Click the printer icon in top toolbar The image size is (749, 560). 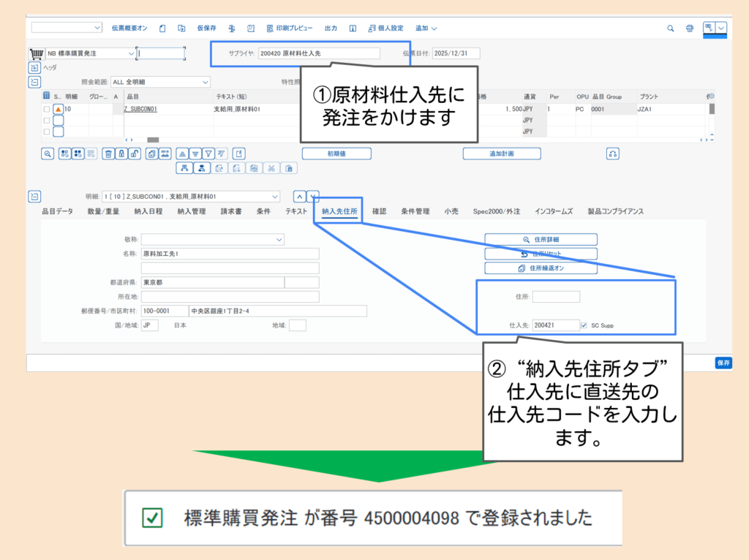[x=690, y=29]
